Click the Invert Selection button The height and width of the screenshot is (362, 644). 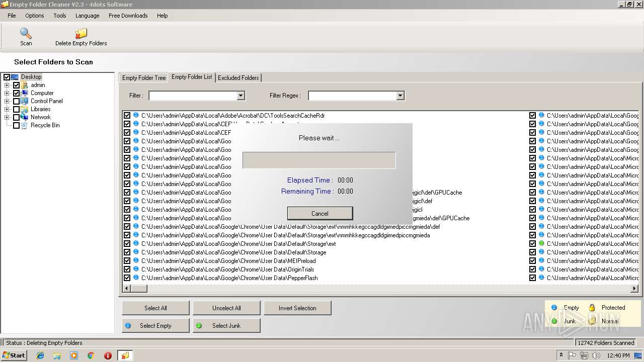pos(297,308)
